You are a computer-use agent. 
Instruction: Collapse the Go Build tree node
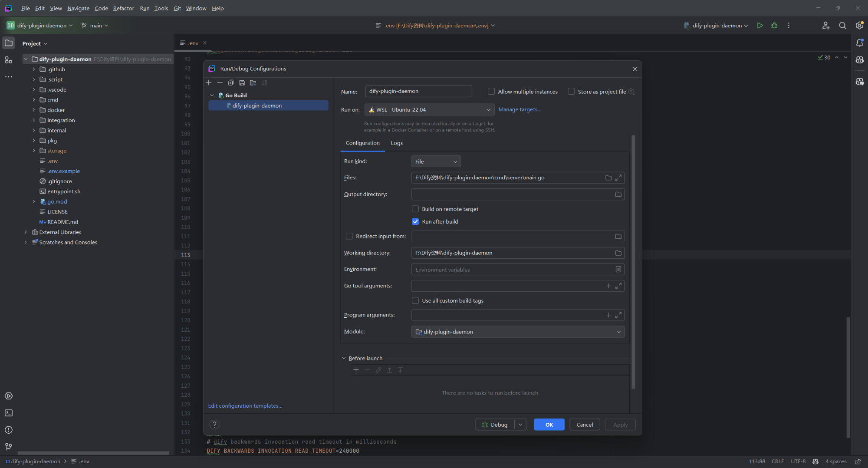[212, 96]
